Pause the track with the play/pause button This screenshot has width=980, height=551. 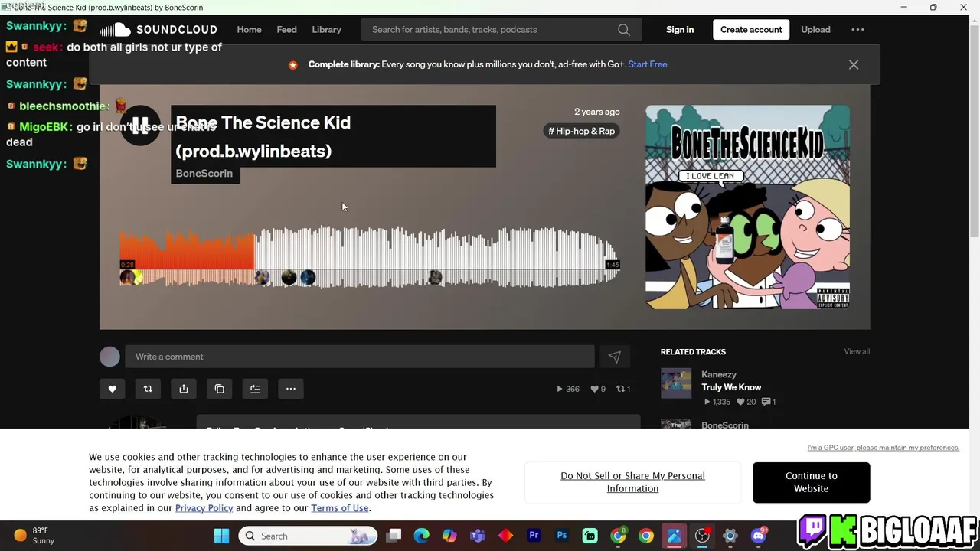point(140,125)
